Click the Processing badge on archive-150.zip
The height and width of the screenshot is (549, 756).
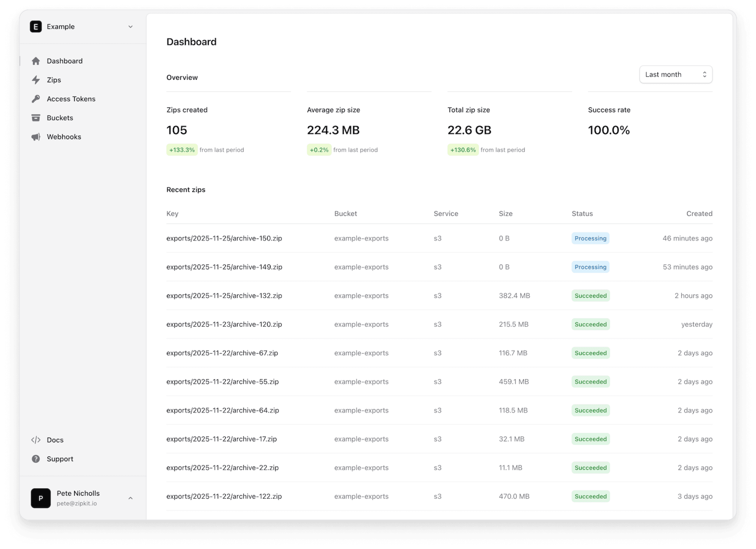coord(590,238)
